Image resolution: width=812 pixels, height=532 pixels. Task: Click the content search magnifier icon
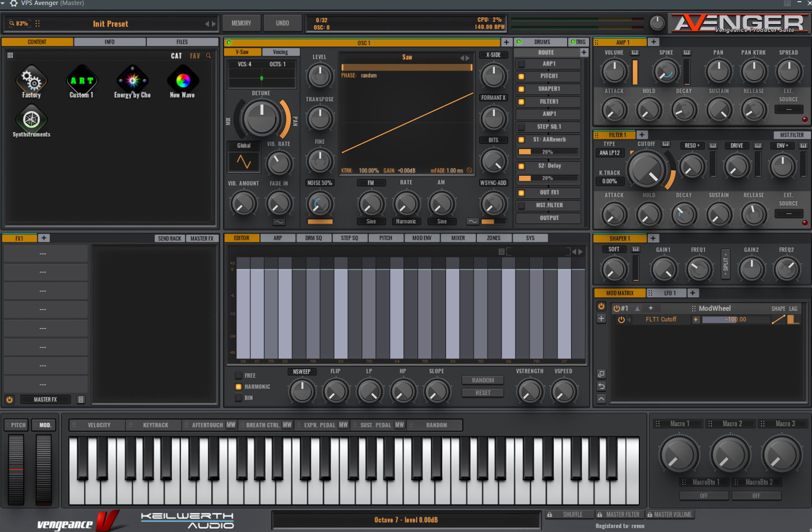coord(209,56)
